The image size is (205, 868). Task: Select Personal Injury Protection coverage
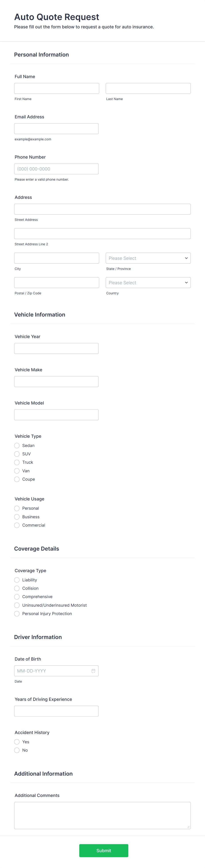pos(17,613)
